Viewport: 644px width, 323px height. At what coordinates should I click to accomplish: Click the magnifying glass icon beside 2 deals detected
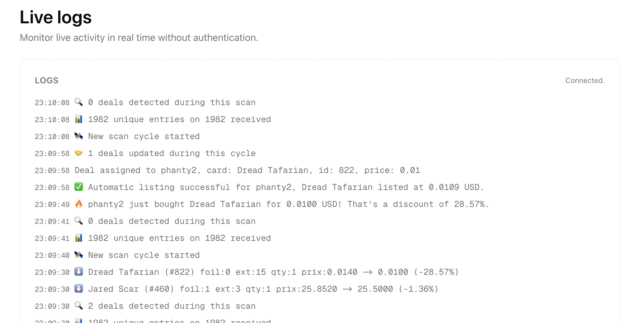click(x=79, y=306)
